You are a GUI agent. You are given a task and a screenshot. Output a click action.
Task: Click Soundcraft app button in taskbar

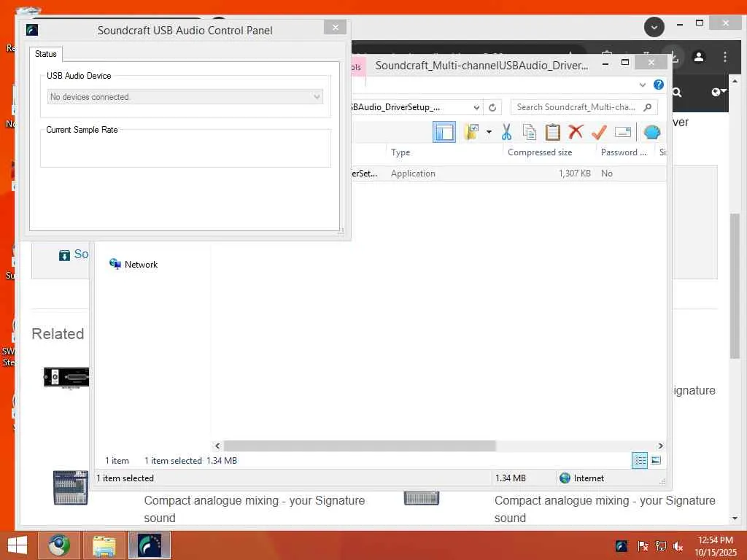coord(149,545)
